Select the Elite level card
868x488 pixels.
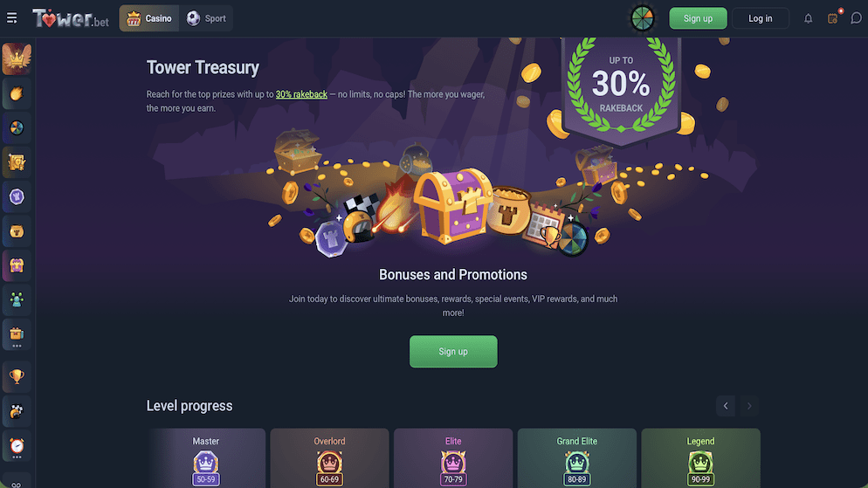point(453,458)
